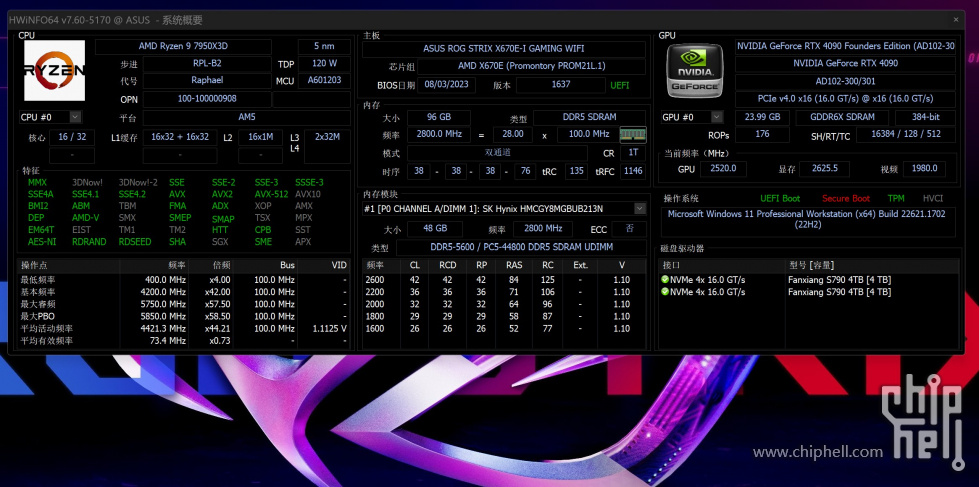The height and width of the screenshot is (487, 979).
Task: Click the L2 cache 16x1M value
Action: click(260, 137)
